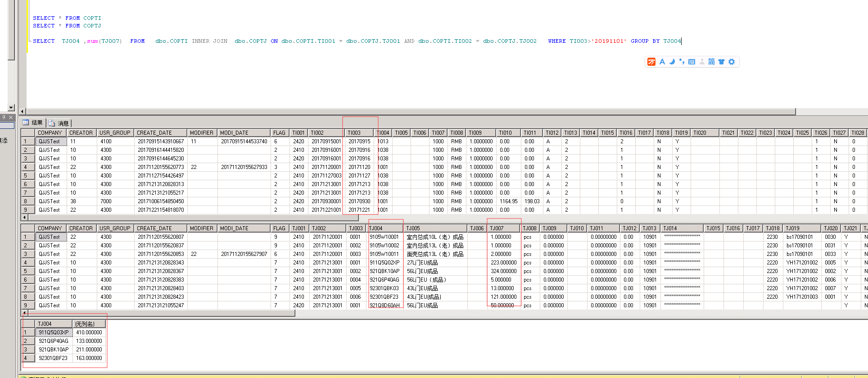
Task: Select row header 9 in the second grid
Action: coord(28,305)
